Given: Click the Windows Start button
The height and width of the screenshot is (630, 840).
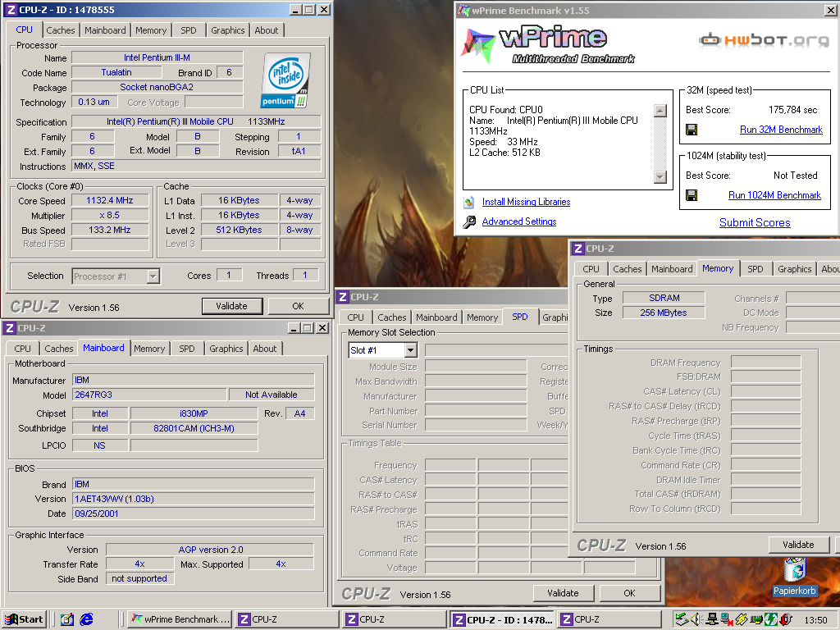Looking at the screenshot, I should pos(24,619).
